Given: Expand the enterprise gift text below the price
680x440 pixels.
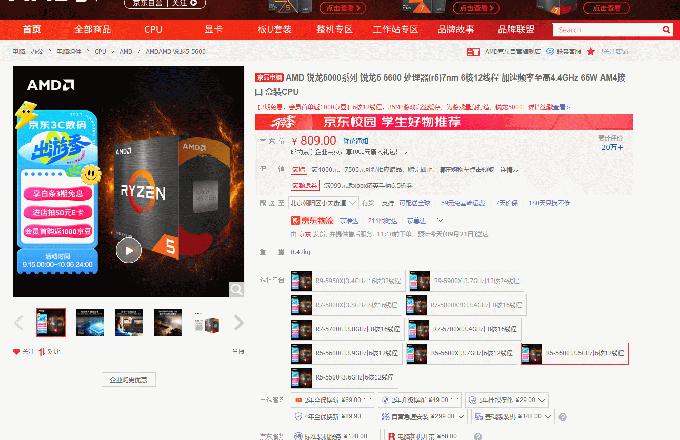Looking at the screenshot, I should click(x=350, y=152).
